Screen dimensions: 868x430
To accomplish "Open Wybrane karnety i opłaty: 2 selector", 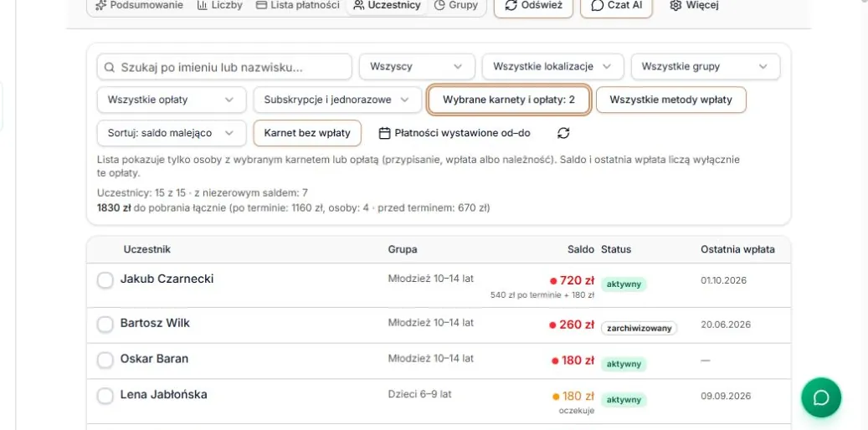I will tap(509, 100).
